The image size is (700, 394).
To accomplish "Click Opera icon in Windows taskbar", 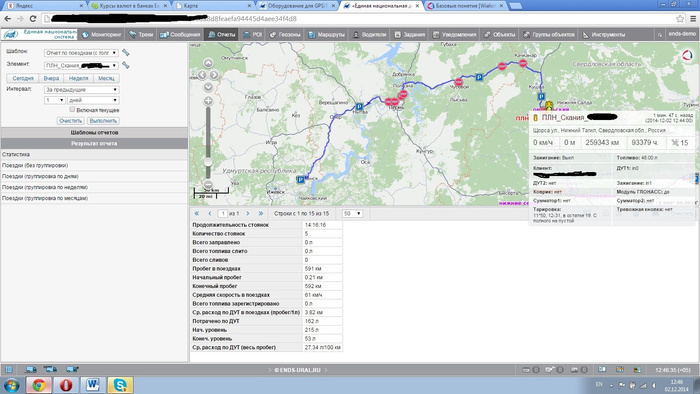I will point(66,385).
